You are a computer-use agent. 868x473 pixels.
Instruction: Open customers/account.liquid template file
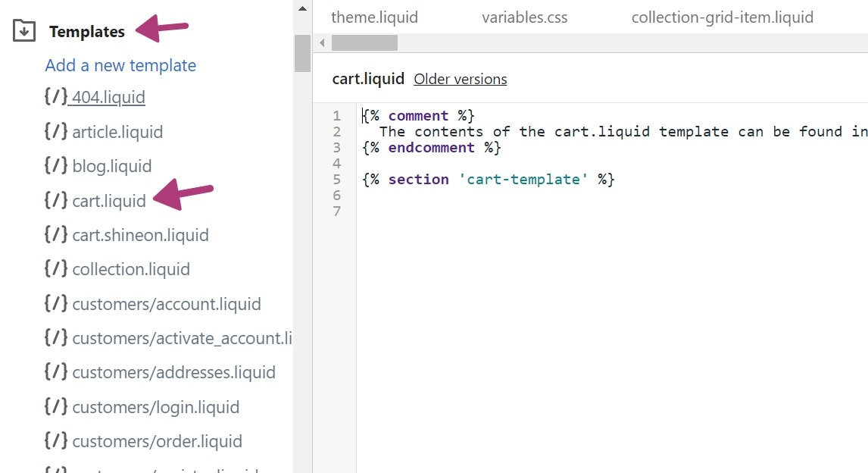pyautogui.click(x=167, y=304)
